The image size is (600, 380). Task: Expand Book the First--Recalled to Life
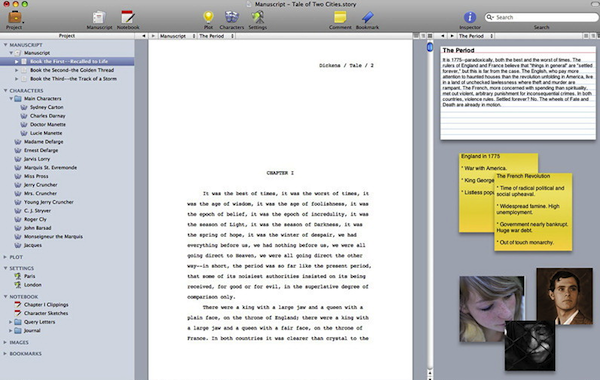[16, 61]
